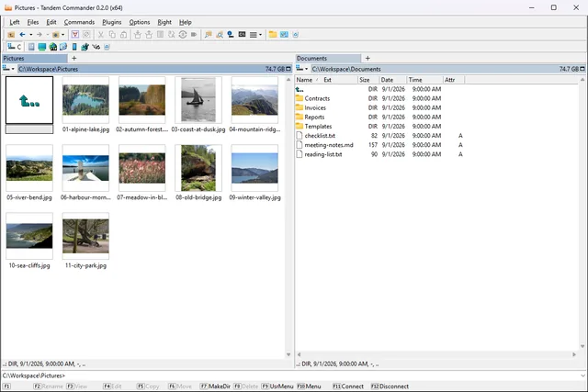588x392 pixels.
Task: Select drive C in drive bar
Action: pyautogui.click(x=15, y=47)
